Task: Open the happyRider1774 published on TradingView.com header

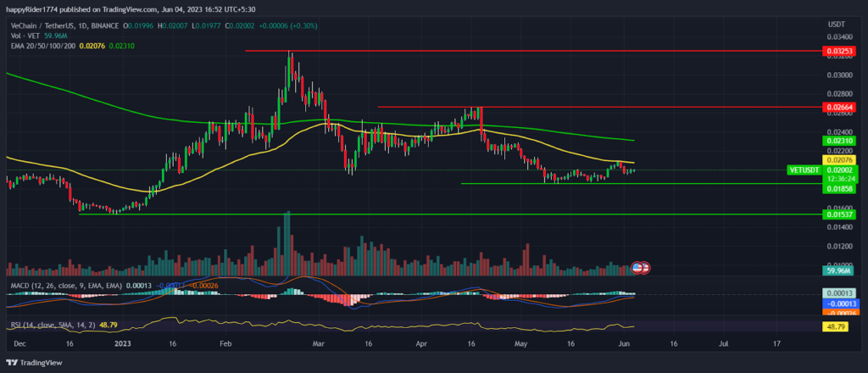Action: pos(131,8)
